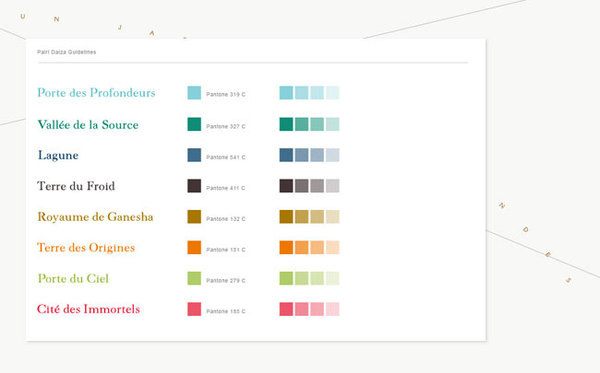Select the Royaume de Ganesha title
Screen dimensions: 600x373
(95, 217)
